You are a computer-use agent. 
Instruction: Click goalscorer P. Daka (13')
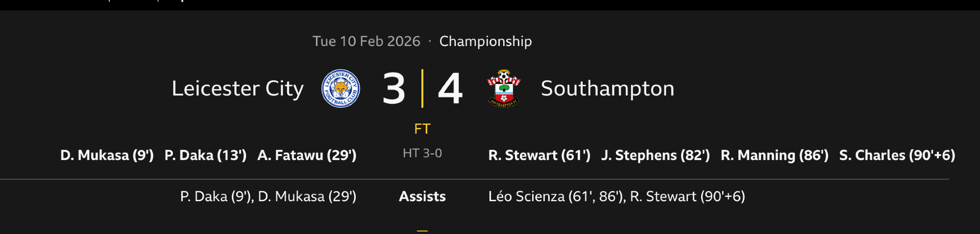coord(205,155)
